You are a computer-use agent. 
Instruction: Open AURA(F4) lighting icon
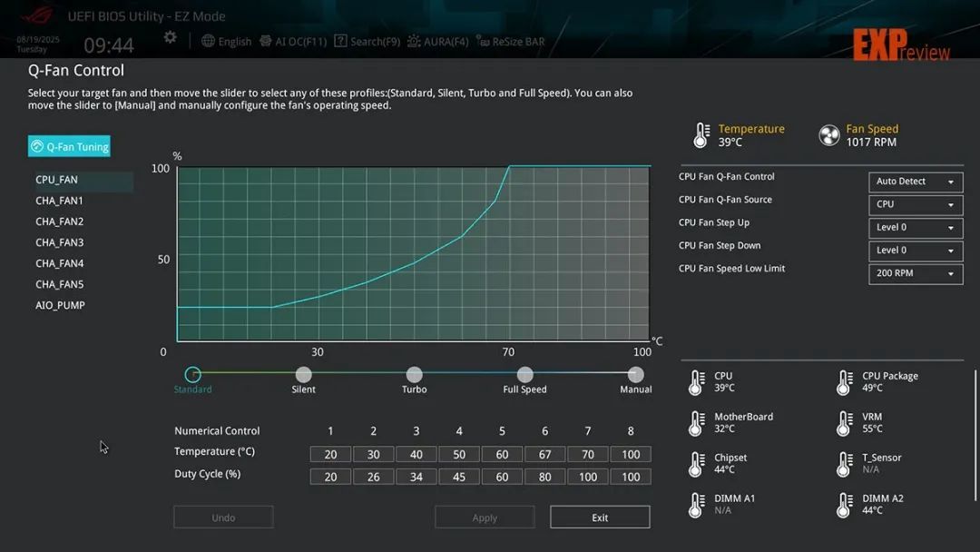click(414, 41)
